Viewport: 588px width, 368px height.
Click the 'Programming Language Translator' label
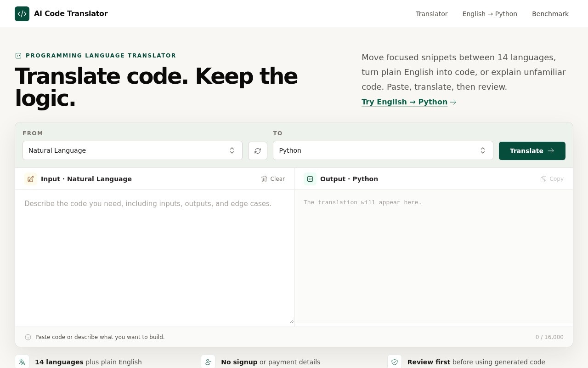coord(101,56)
